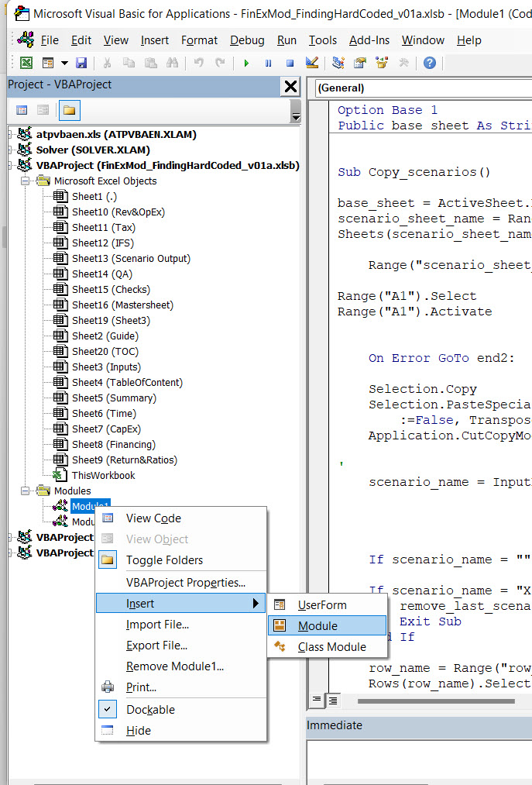Select Sheet13 (Scenario Output) in tree
The height and width of the screenshot is (785, 532).
click(131, 258)
